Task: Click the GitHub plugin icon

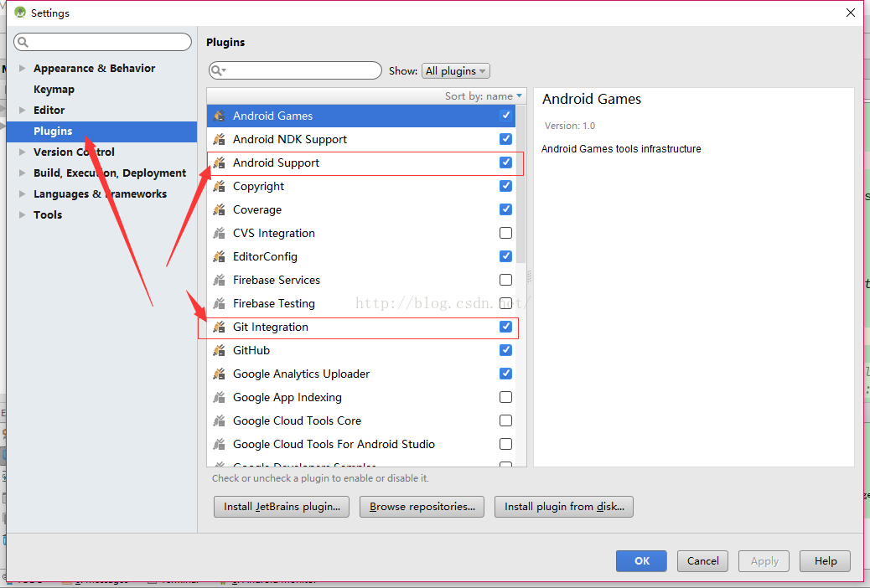Action: tap(219, 351)
